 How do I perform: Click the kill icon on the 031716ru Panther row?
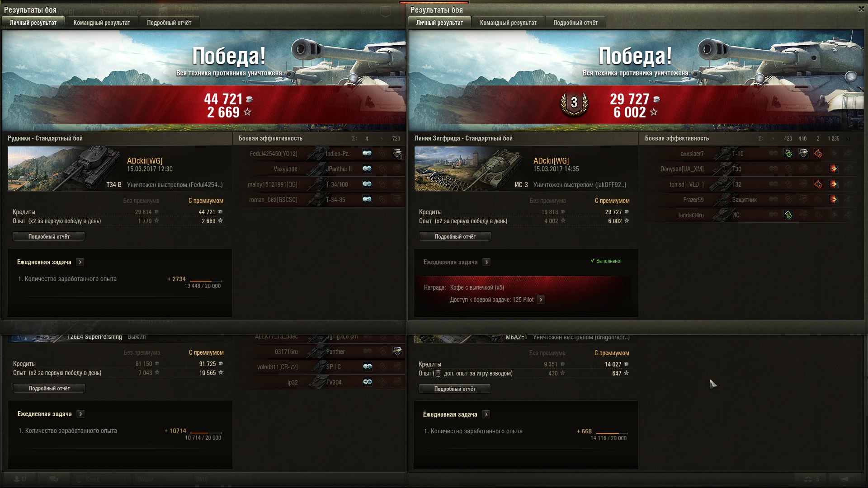(x=397, y=351)
